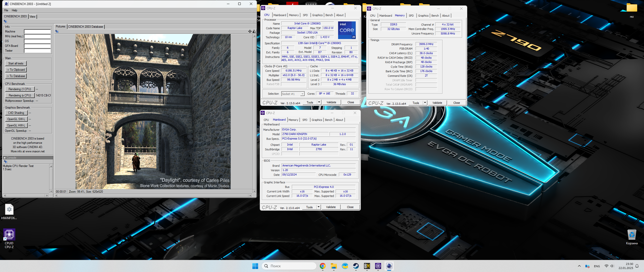Image resolution: width=644 pixels, height=272 pixels.
Task: Click the zoom triangle icon above the picture
Action: tap(254, 31)
